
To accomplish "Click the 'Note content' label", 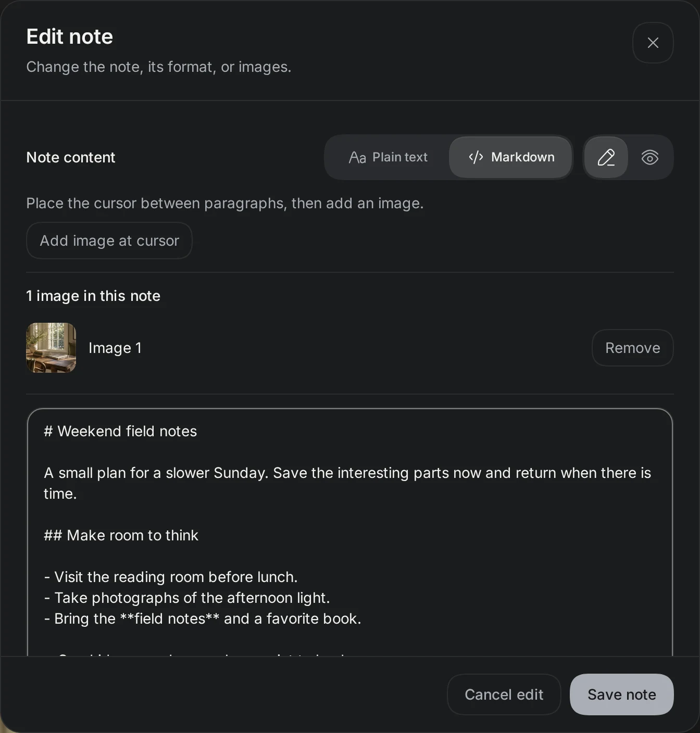I will point(71,157).
